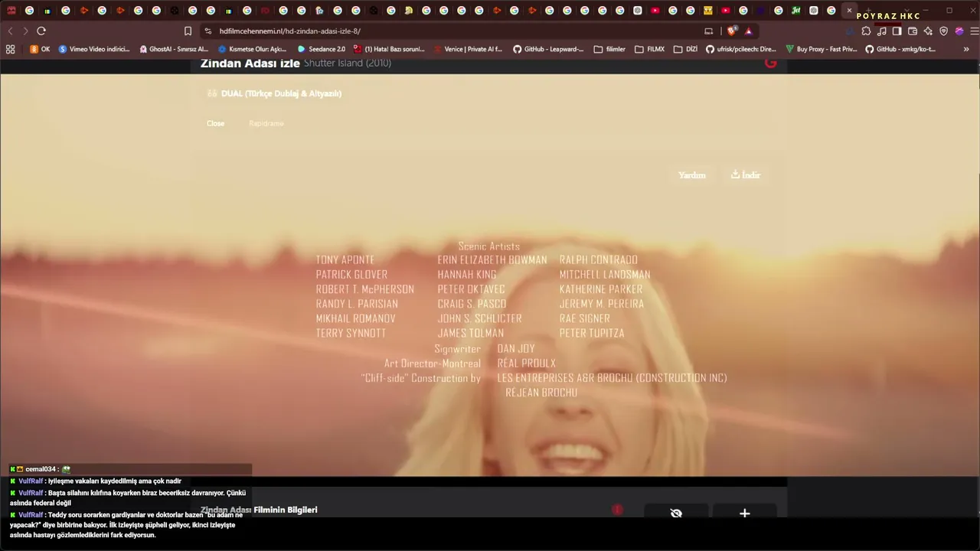Click the Brave Shields lion icon
Screen dimensions: 980x551
pos(732,31)
